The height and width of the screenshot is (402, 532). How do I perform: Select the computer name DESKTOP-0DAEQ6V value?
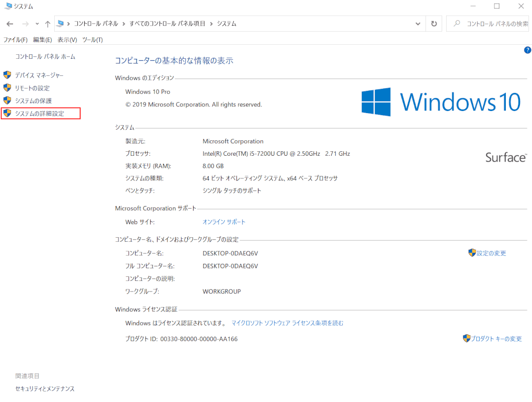tap(230, 253)
